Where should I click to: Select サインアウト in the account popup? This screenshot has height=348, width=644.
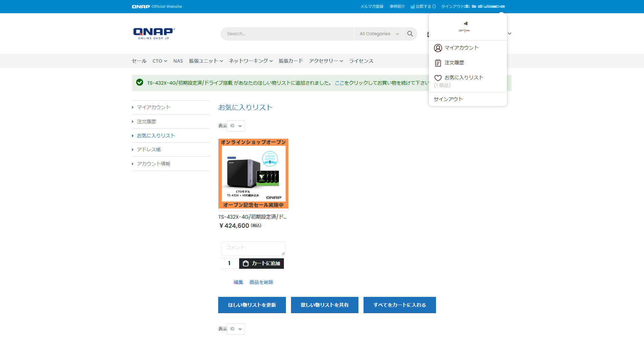pos(448,99)
